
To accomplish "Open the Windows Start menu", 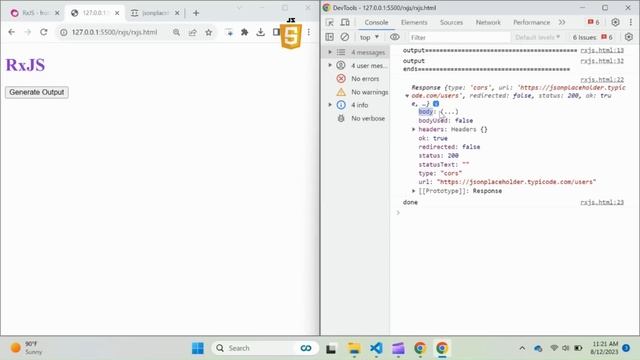I will (198, 348).
